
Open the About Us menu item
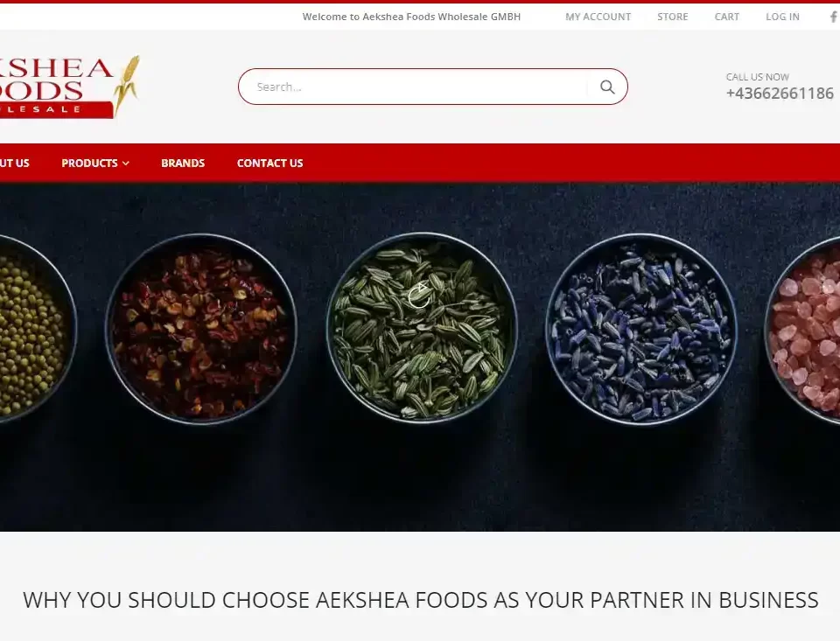pyautogui.click(x=15, y=163)
